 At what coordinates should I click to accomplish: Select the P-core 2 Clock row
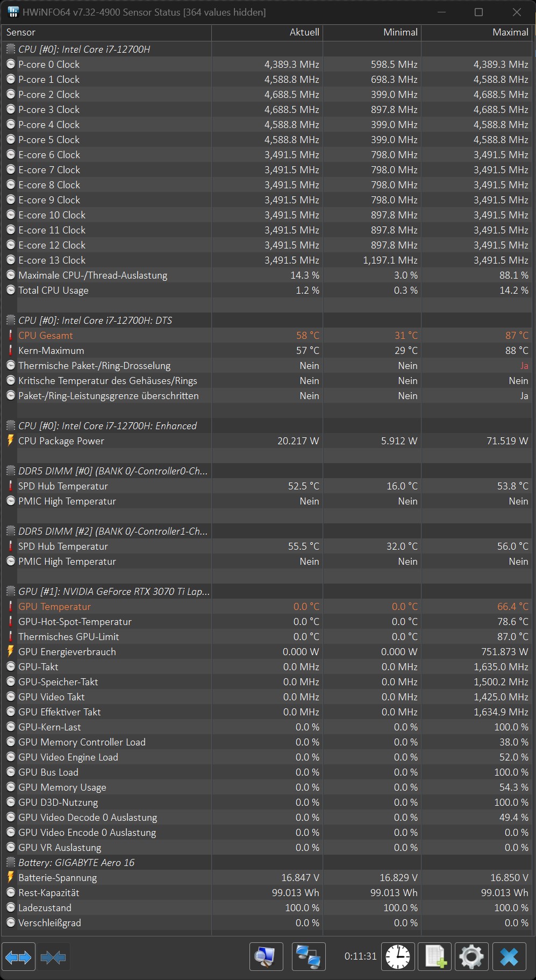click(267, 94)
